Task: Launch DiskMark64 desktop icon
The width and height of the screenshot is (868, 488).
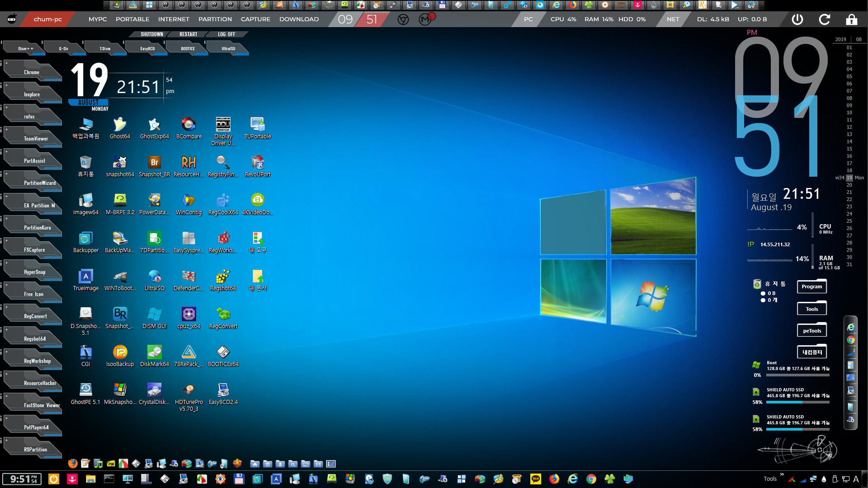Action: (x=154, y=356)
